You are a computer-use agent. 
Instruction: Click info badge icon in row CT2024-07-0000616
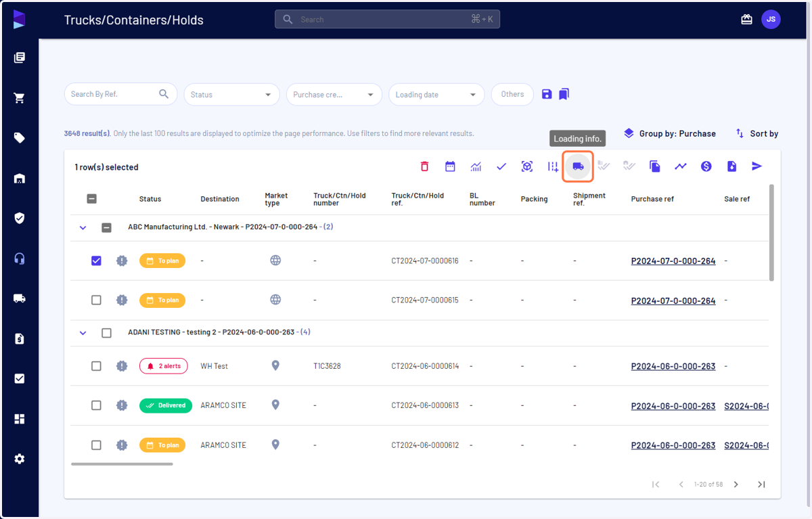pos(122,261)
